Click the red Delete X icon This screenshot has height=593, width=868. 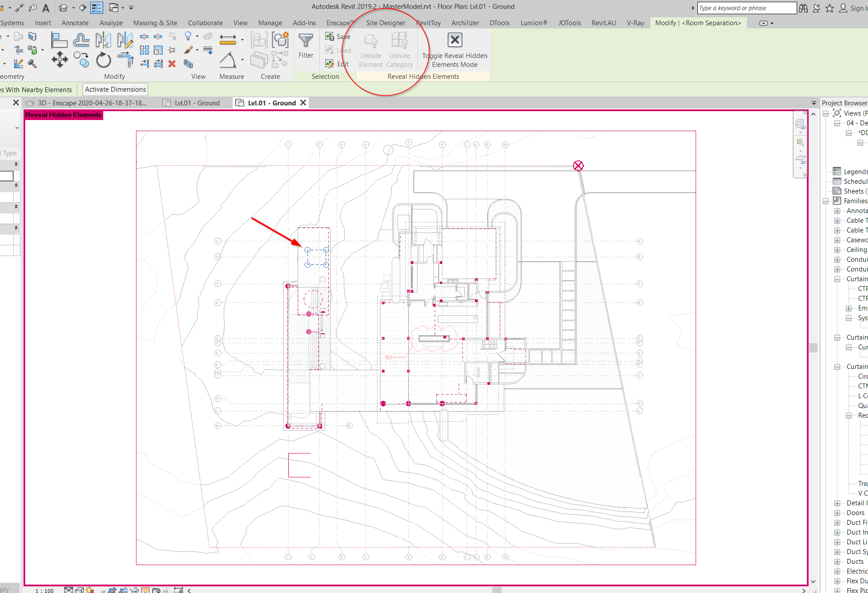pyautogui.click(x=172, y=64)
